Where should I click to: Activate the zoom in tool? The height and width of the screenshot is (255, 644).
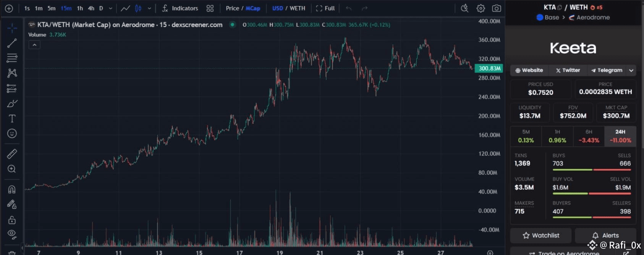[12, 169]
